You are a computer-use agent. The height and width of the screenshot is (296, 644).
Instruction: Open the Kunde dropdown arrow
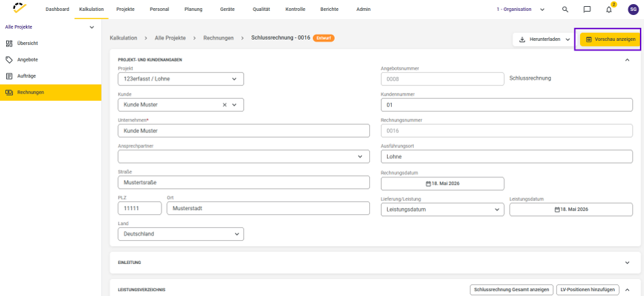coord(234,105)
